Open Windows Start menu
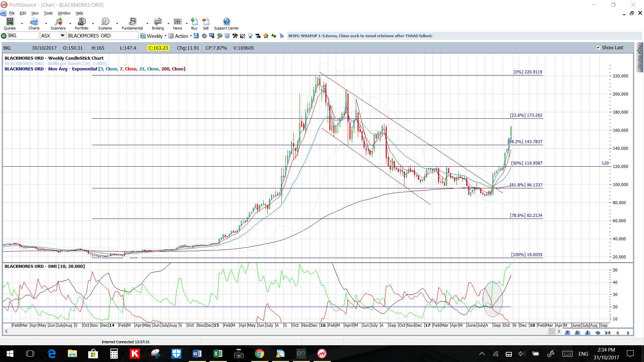644x362 pixels. 10,354
